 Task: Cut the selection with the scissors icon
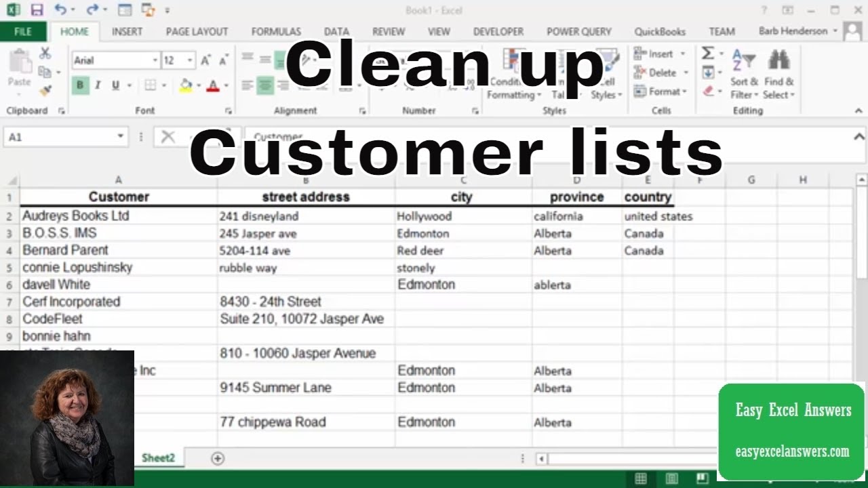pos(45,53)
